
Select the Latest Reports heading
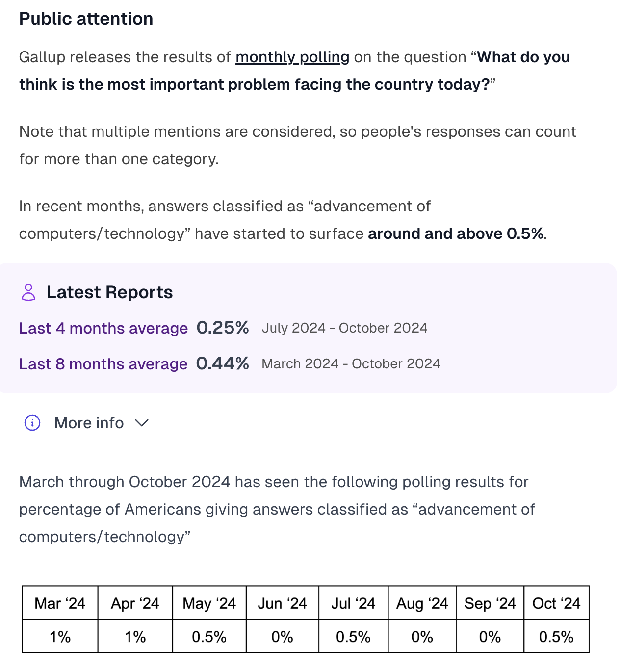tap(109, 292)
